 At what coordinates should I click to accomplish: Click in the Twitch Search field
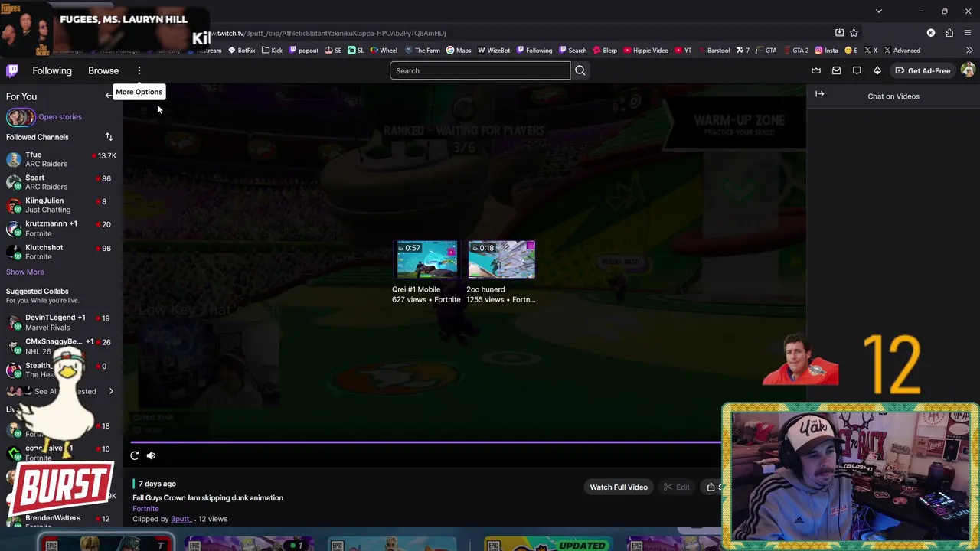[480, 70]
